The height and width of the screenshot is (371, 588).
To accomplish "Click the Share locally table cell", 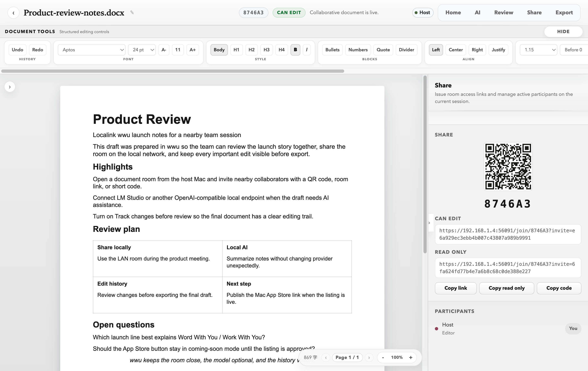I will 157,259.
